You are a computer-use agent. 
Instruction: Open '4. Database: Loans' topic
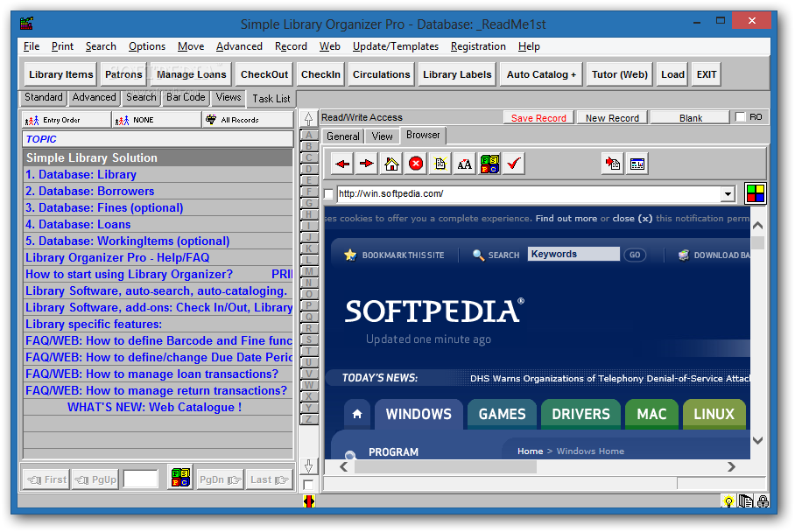tap(158, 224)
